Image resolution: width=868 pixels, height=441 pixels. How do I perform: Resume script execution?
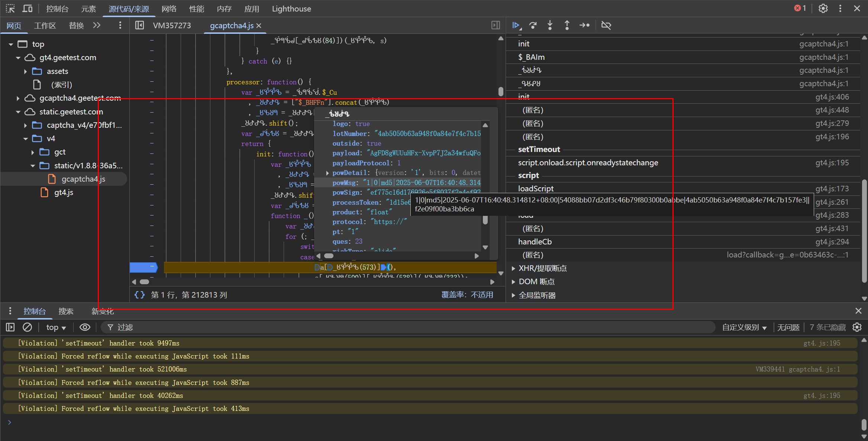click(516, 25)
